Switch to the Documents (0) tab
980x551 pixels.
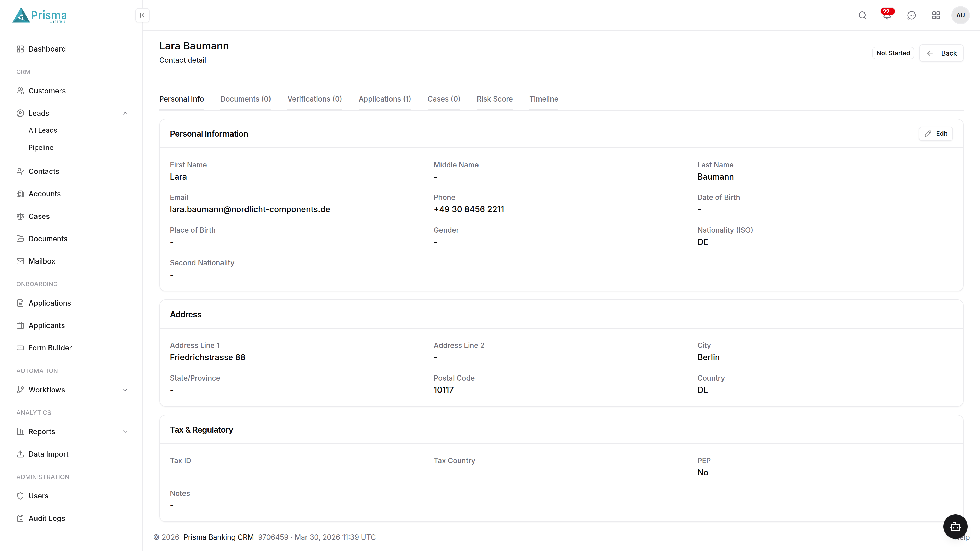(x=245, y=99)
